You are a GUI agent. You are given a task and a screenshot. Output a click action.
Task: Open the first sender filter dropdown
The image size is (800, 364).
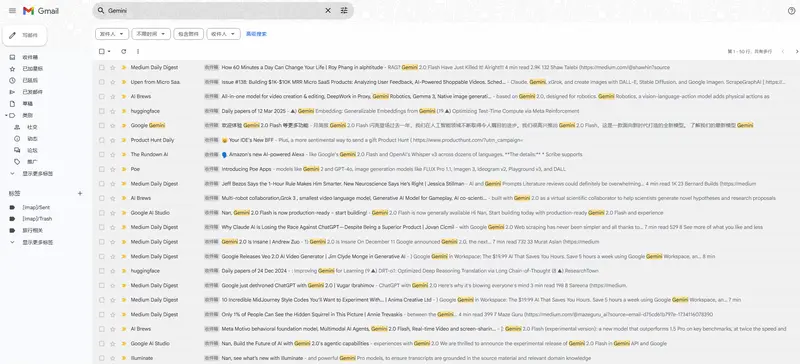[112, 34]
